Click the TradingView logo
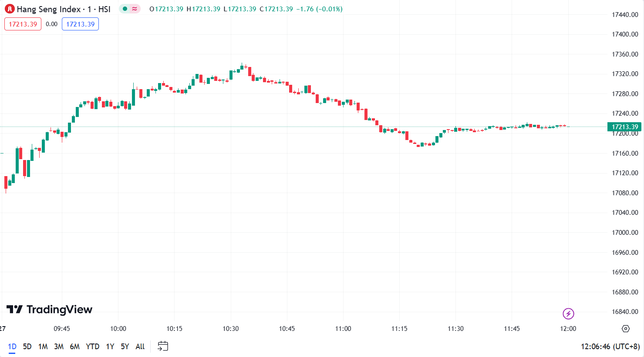Image resolution: width=644 pixels, height=357 pixels. [x=50, y=309]
